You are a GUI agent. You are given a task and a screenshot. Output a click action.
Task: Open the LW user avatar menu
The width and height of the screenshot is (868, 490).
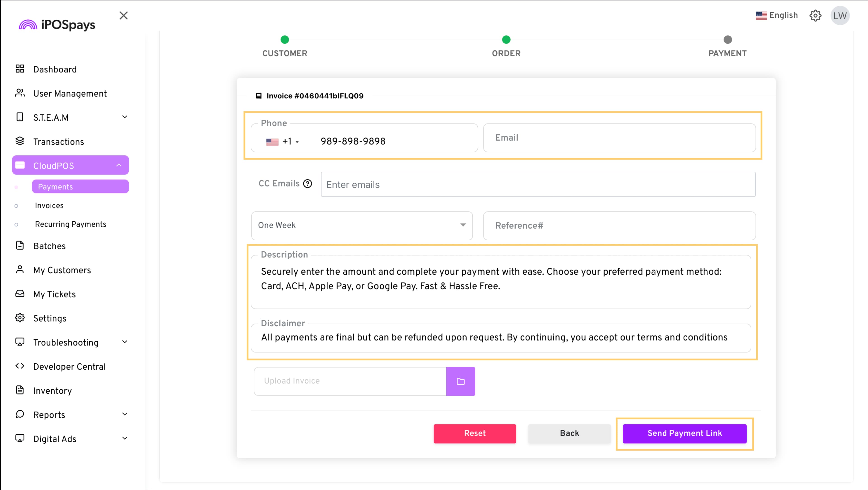[840, 16]
